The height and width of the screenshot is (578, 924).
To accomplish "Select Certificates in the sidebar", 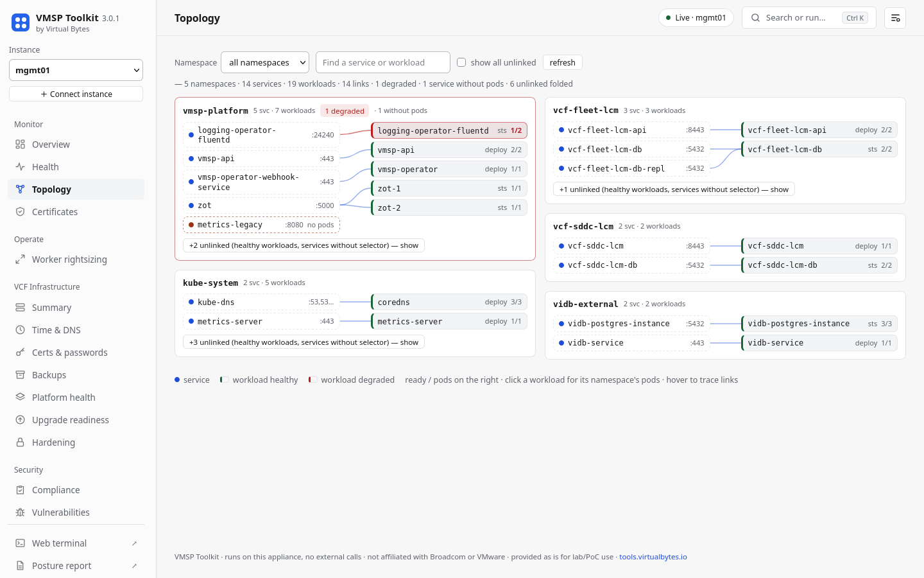I will click(x=76, y=212).
